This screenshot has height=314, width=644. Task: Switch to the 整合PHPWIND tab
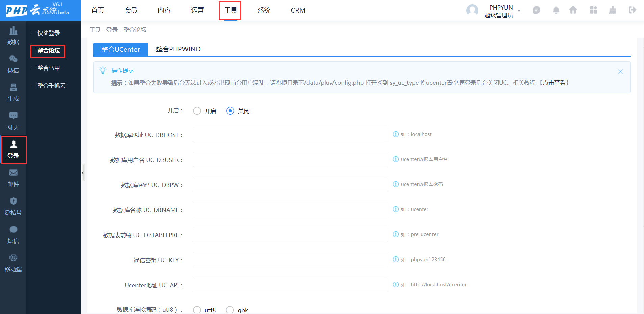click(x=178, y=49)
